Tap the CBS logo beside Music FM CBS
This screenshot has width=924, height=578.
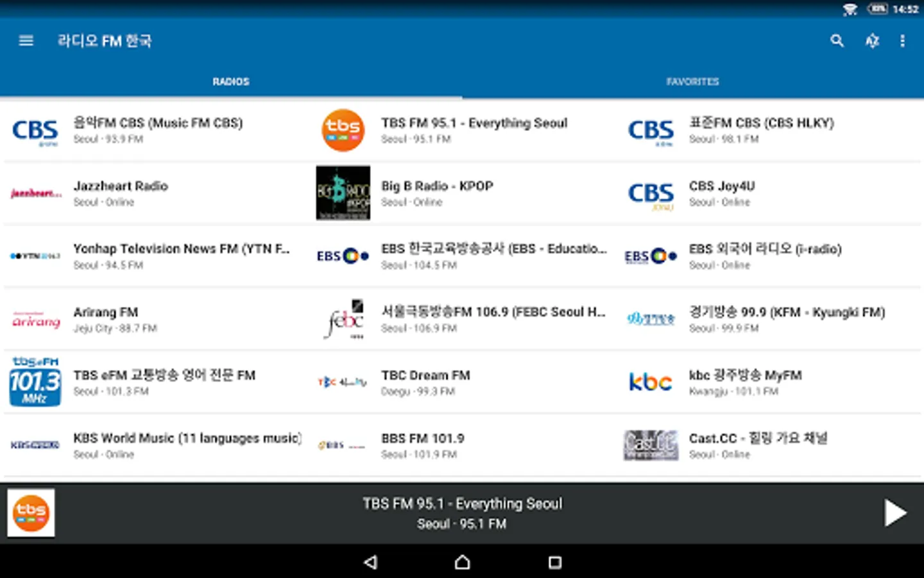pyautogui.click(x=35, y=131)
